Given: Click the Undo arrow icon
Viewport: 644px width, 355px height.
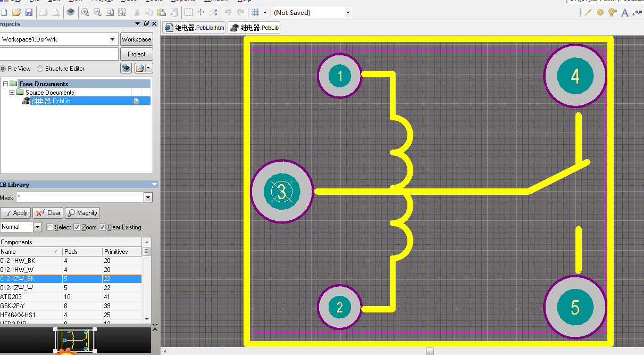Looking at the screenshot, I should coord(228,12).
